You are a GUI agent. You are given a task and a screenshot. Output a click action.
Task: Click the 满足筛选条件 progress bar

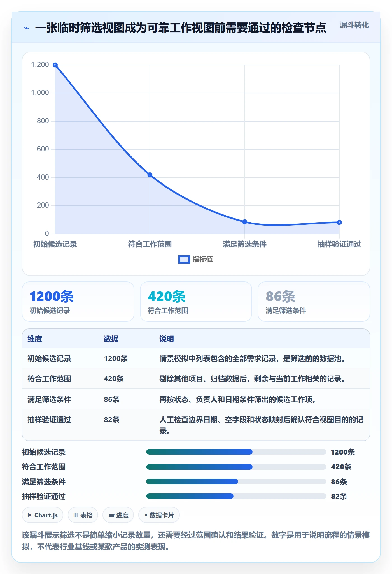(x=236, y=482)
